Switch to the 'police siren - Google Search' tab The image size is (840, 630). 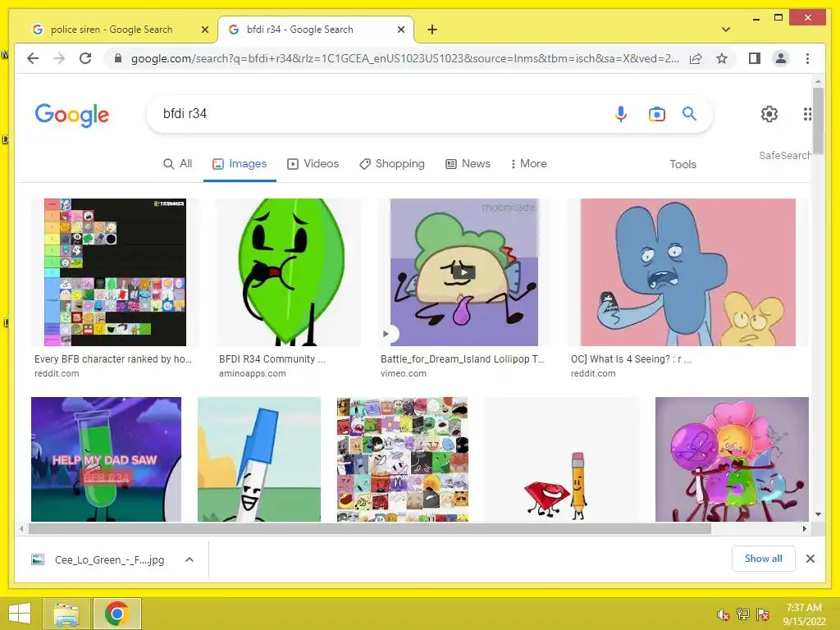[x=112, y=30]
